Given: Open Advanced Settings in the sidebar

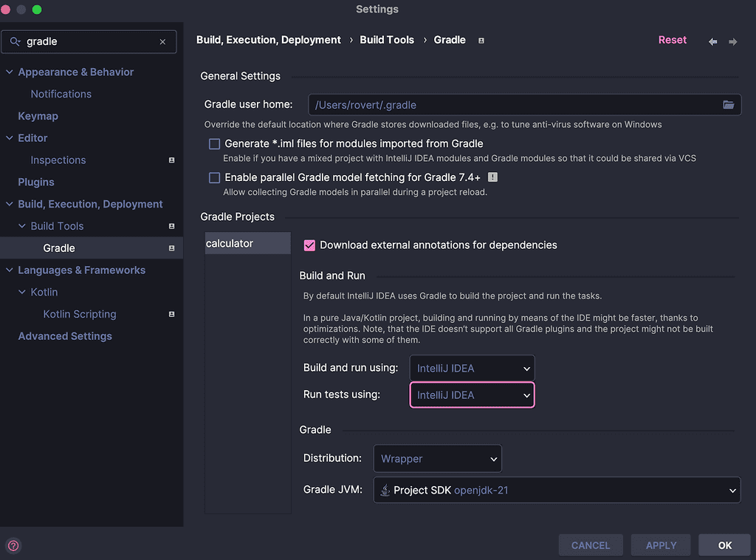Looking at the screenshot, I should point(65,336).
